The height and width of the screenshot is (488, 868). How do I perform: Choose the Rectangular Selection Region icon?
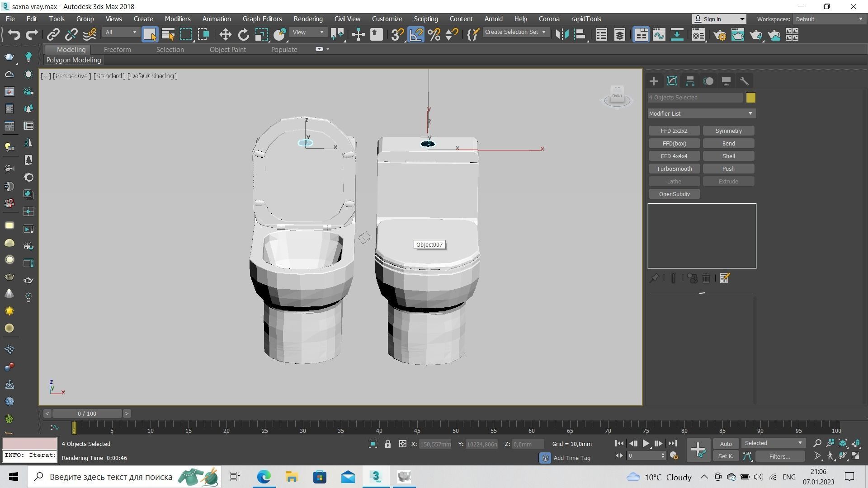[x=186, y=35]
